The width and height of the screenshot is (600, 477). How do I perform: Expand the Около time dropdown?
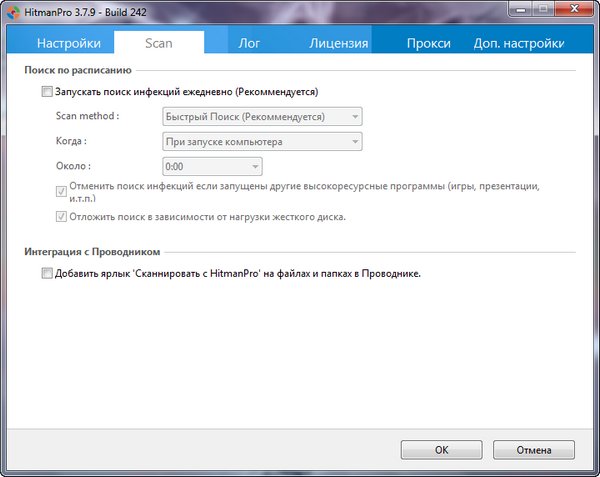tap(211, 167)
